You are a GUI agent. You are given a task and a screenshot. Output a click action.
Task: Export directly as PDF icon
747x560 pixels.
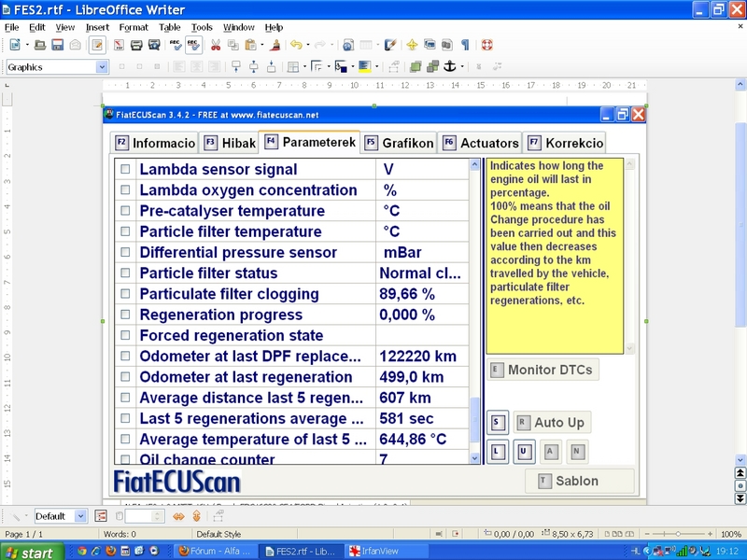(x=119, y=45)
